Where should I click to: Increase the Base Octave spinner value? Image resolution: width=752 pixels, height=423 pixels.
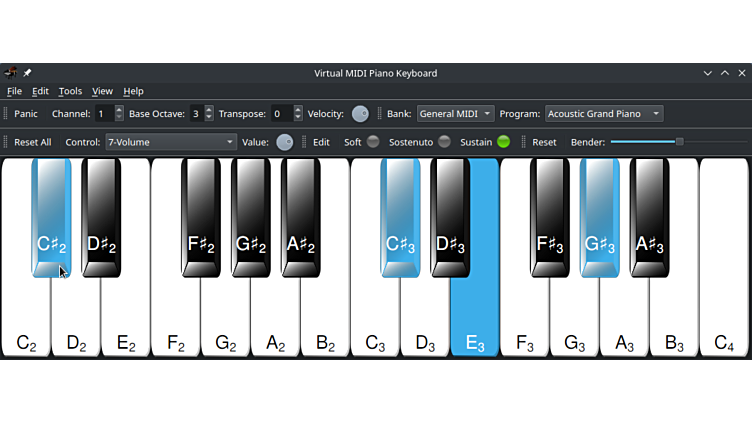point(209,110)
